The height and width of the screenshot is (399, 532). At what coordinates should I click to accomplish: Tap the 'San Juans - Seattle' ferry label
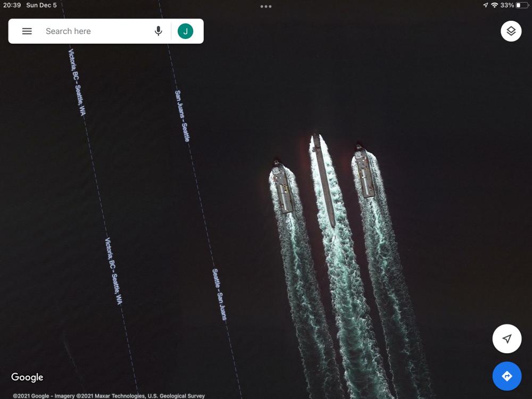click(x=182, y=115)
